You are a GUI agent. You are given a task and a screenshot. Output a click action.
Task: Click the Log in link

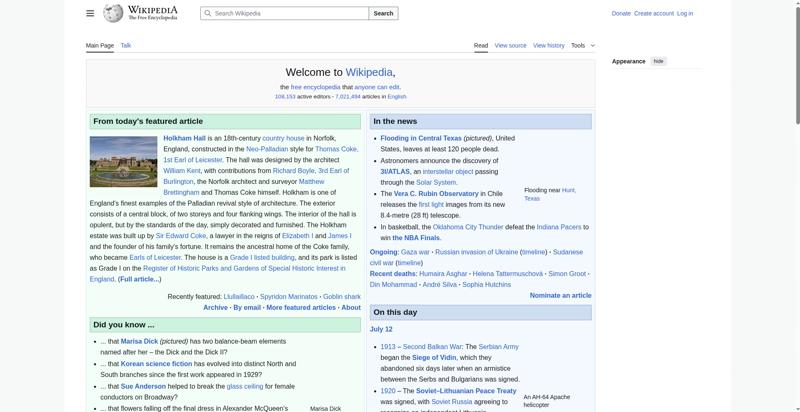(x=685, y=13)
